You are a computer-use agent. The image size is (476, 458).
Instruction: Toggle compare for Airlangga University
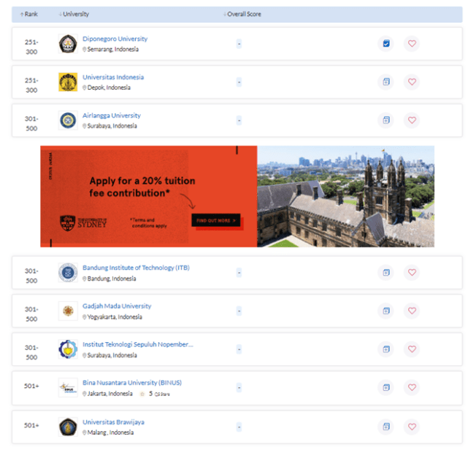(x=386, y=120)
